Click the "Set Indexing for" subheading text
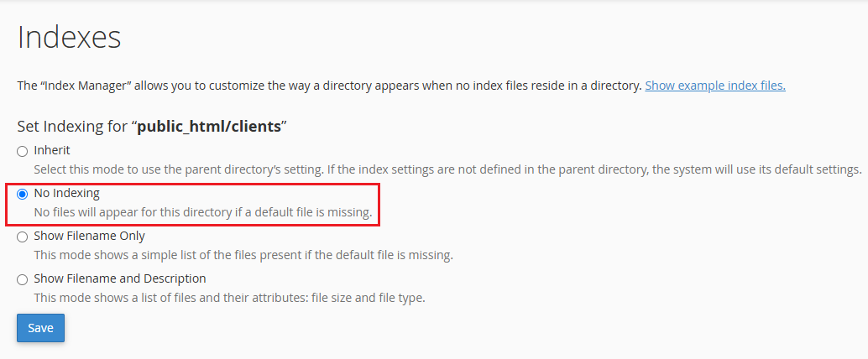This screenshot has height=359, width=868. pos(74,126)
